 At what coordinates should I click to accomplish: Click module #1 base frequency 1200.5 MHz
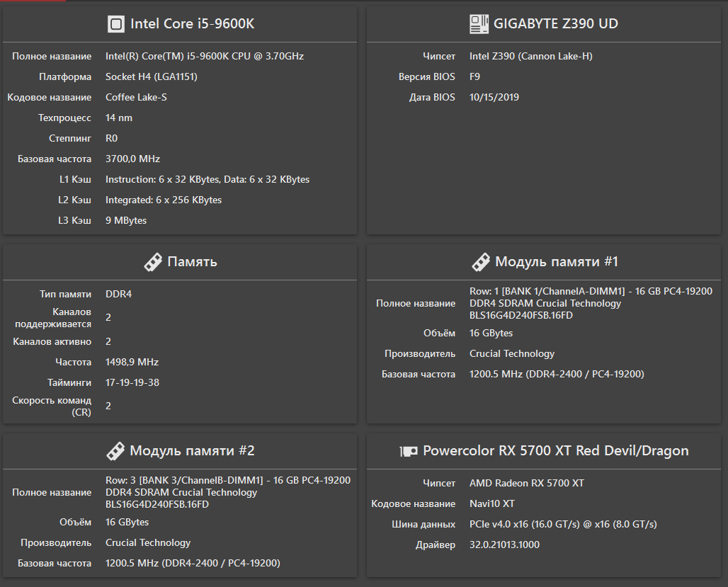click(557, 374)
